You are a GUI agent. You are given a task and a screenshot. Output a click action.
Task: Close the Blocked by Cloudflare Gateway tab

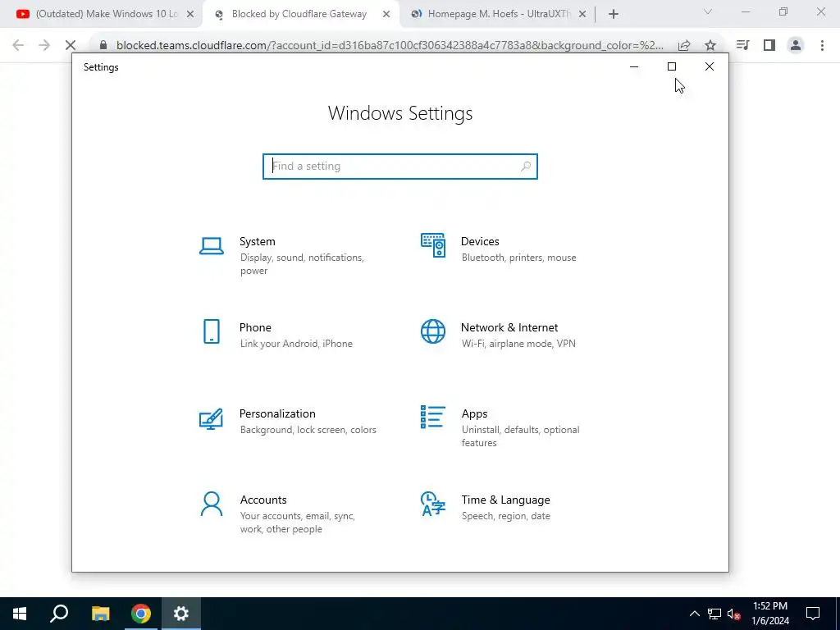[x=386, y=15]
